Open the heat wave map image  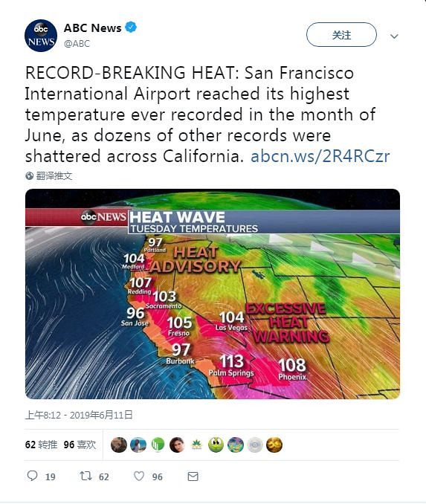213,294
